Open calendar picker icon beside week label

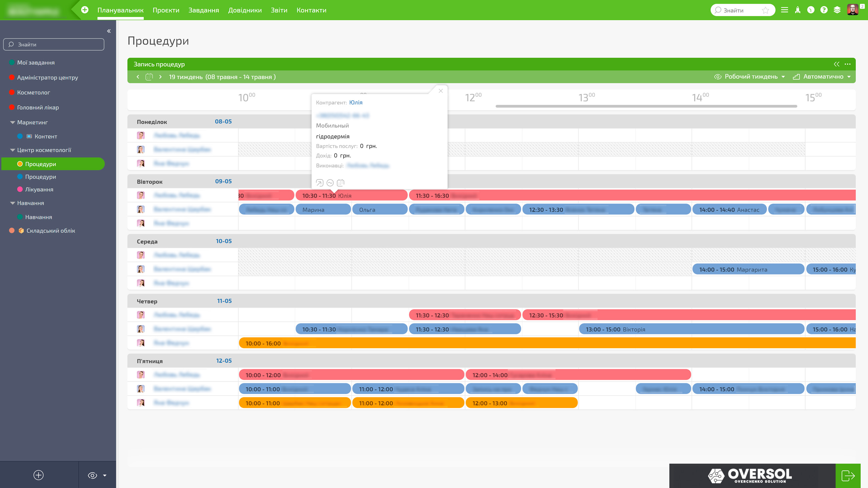149,77
